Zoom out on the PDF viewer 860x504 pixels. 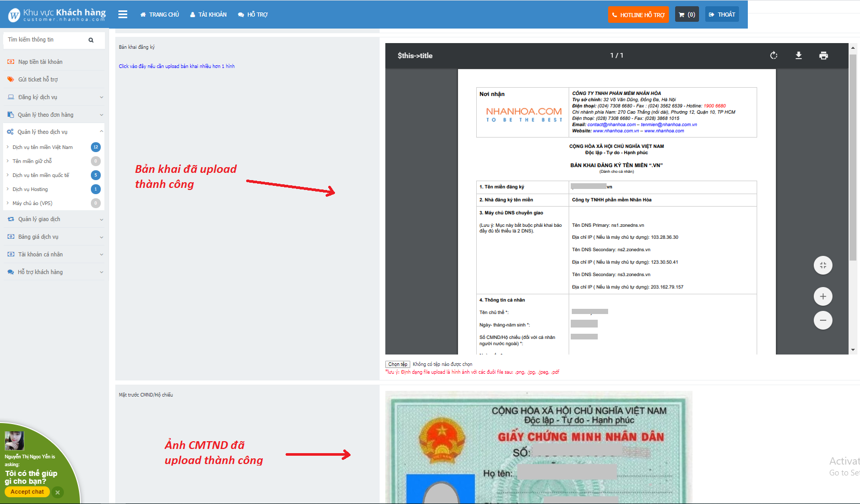(x=823, y=320)
